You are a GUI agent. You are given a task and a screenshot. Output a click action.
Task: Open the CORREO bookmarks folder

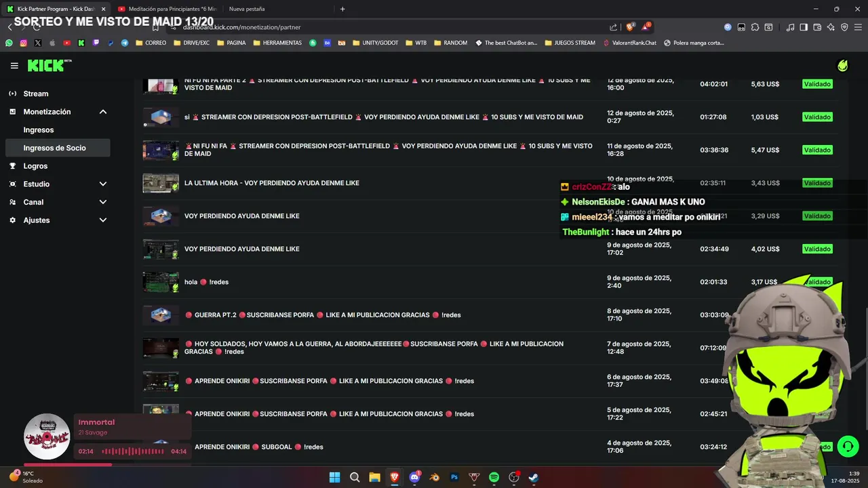151,43
